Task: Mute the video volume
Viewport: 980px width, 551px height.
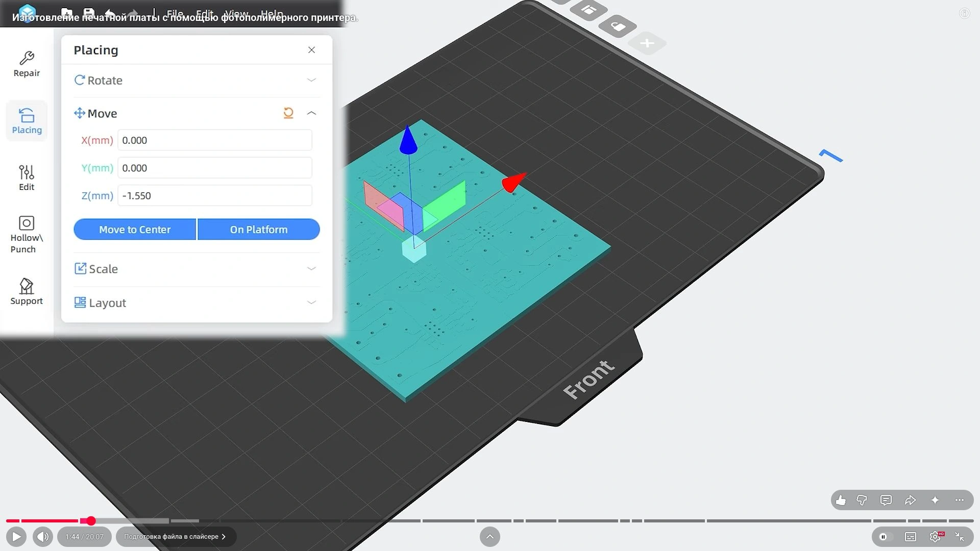Action: (43, 537)
